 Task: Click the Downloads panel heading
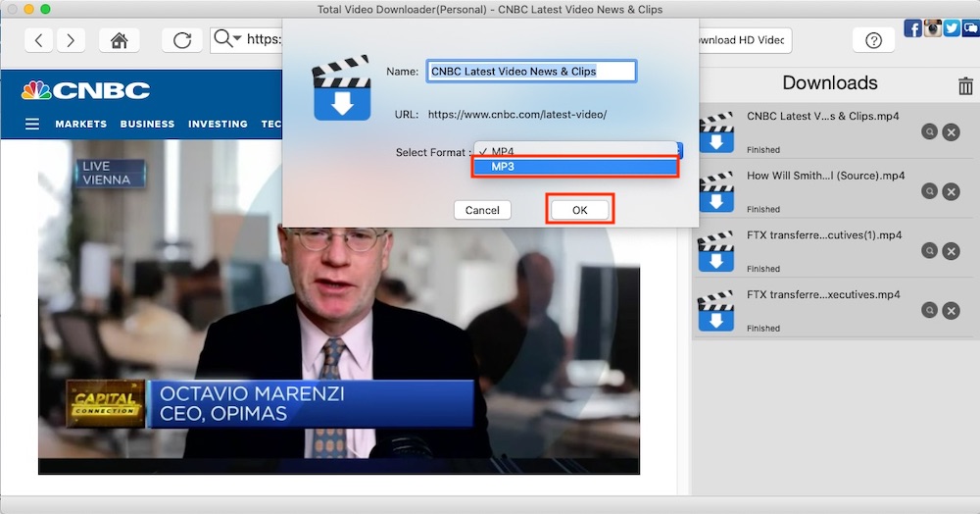click(x=830, y=82)
